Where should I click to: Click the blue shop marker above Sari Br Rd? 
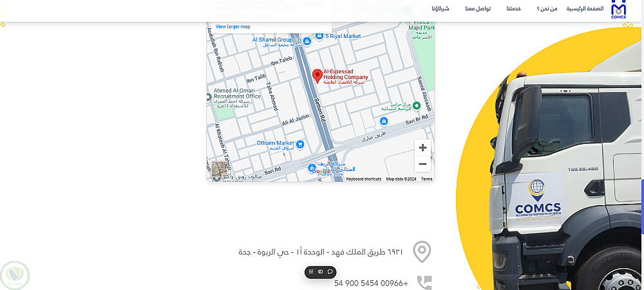tap(384, 121)
